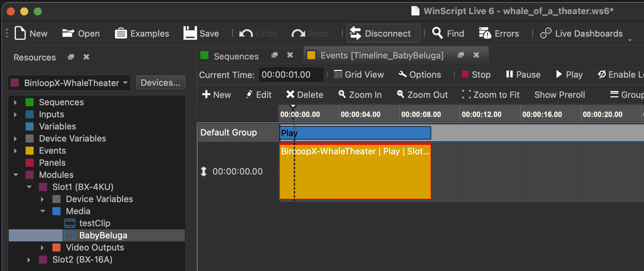Collapse the Slot1 (BX-4KU) node
Image resolution: width=644 pixels, height=271 pixels.
tap(29, 187)
